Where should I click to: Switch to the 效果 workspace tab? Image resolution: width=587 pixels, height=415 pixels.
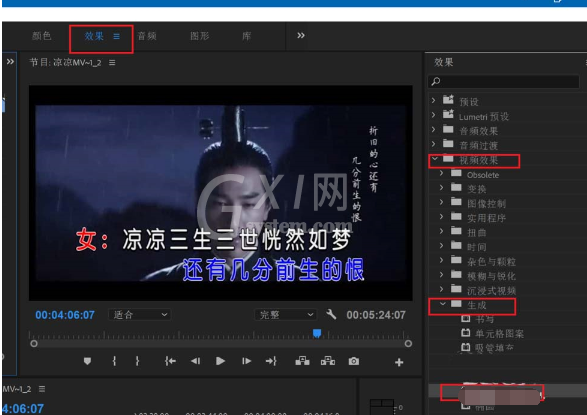point(94,36)
